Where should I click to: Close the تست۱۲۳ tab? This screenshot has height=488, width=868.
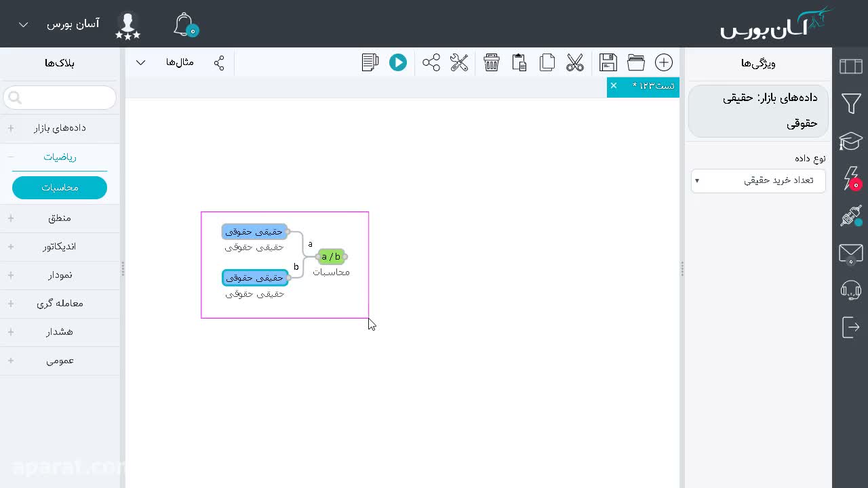click(x=614, y=85)
